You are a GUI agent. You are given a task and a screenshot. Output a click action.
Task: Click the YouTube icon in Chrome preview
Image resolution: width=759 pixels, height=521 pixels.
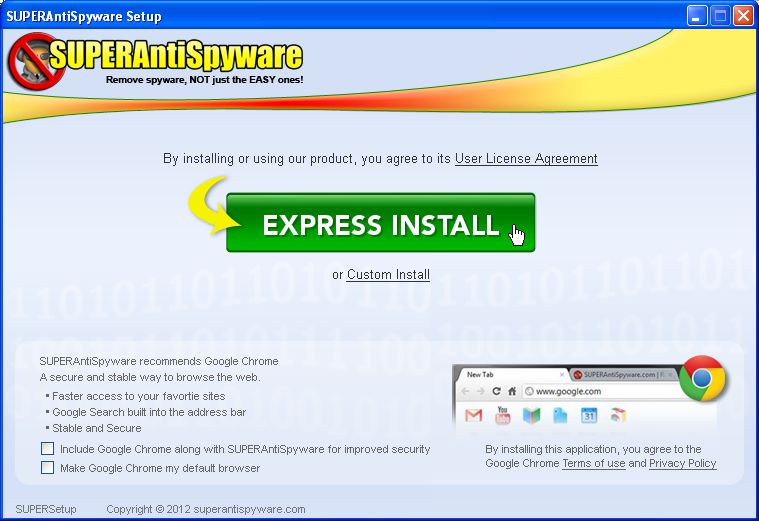[502, 415]
